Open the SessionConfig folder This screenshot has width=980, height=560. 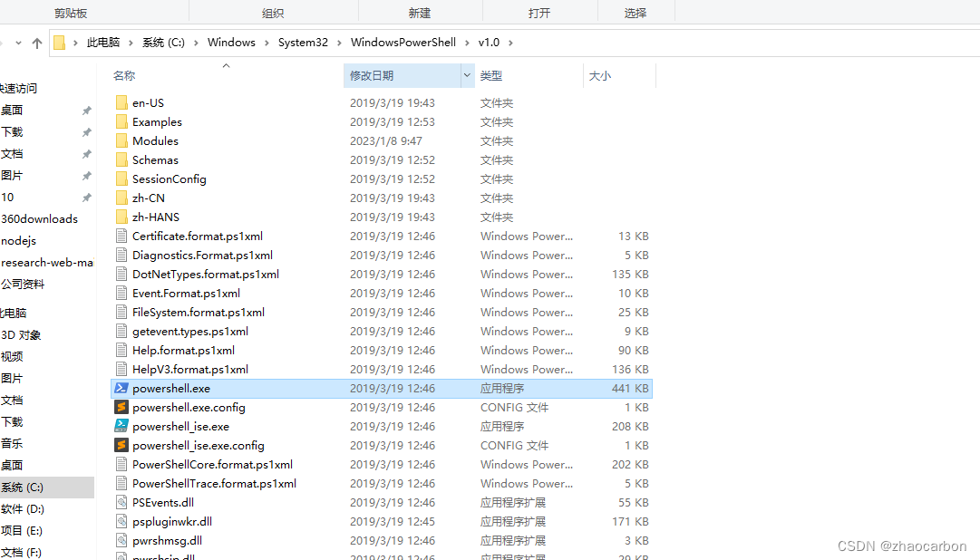169,179
